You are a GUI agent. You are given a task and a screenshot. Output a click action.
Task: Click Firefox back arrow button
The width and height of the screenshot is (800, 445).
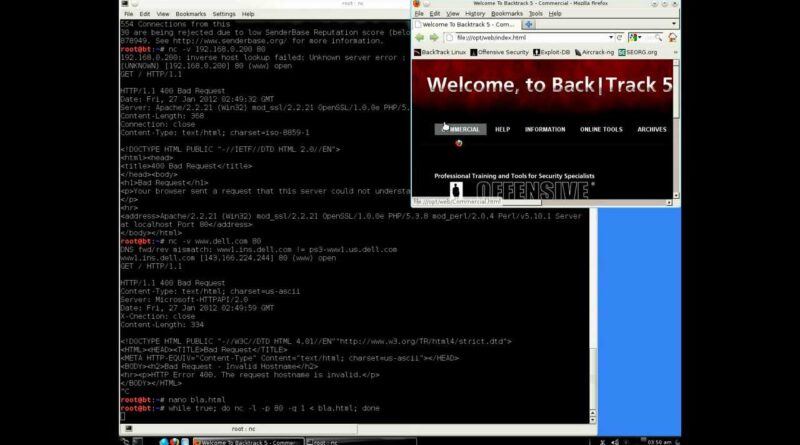pos(419,38)
